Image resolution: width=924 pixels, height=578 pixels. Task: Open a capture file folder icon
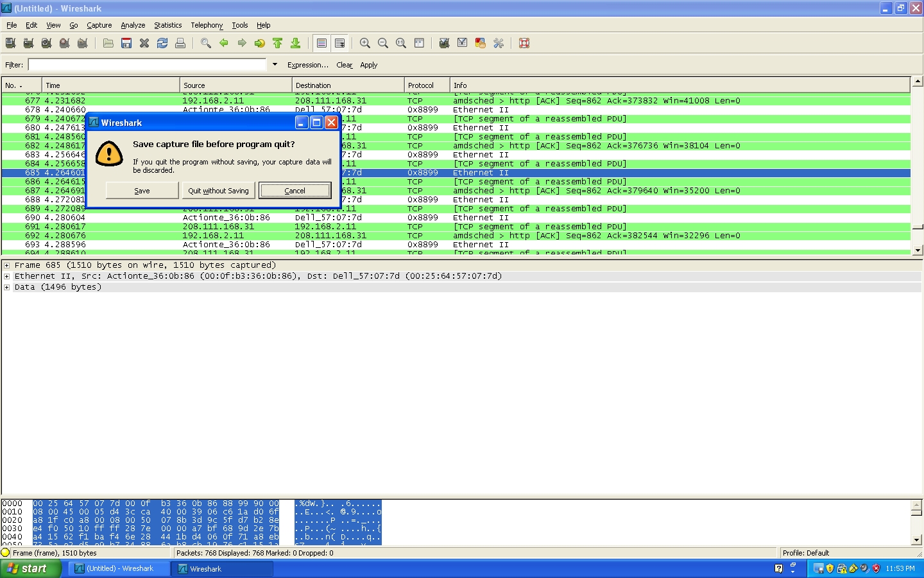(108, 43)
